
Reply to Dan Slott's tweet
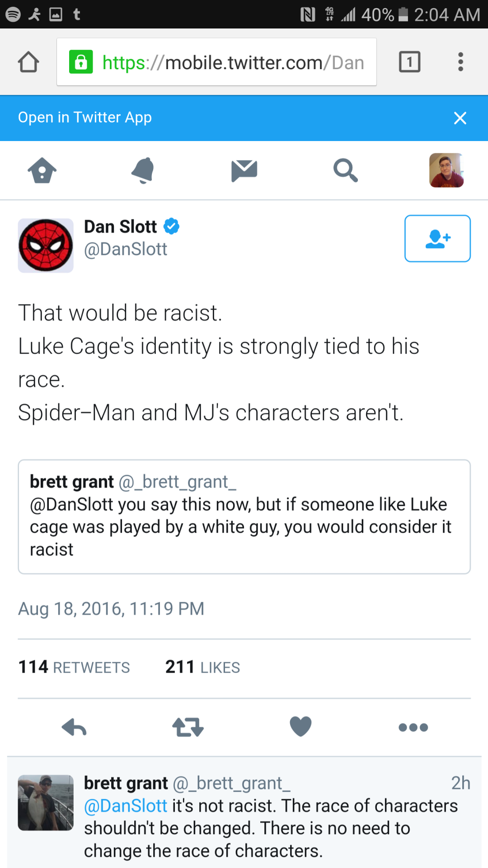coord(74,727)
